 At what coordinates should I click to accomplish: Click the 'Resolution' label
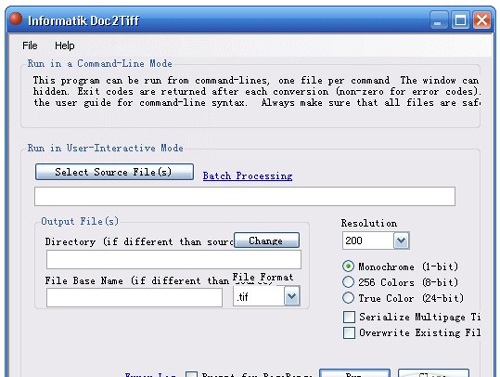tap(369, 223)
